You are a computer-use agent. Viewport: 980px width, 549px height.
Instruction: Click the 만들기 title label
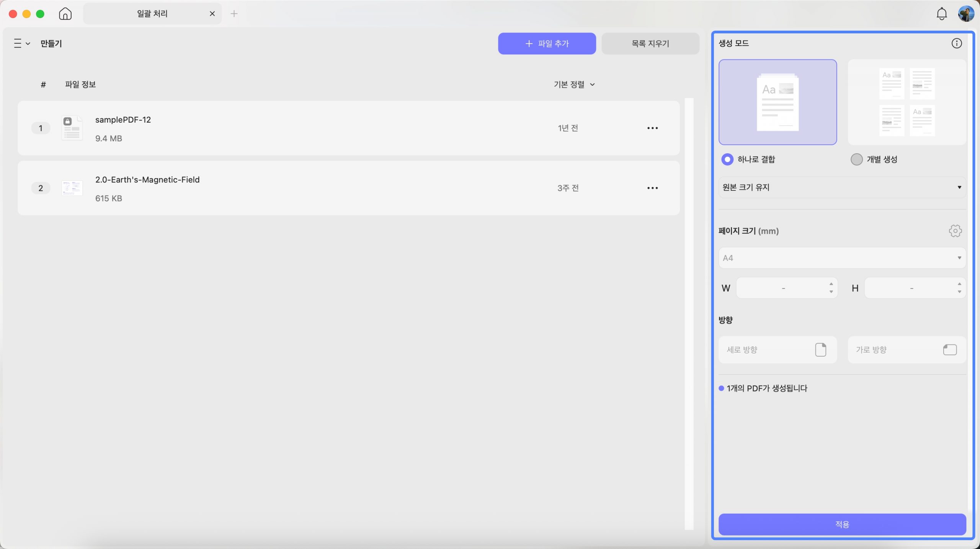pyautogui.click(x=51, y=43)
